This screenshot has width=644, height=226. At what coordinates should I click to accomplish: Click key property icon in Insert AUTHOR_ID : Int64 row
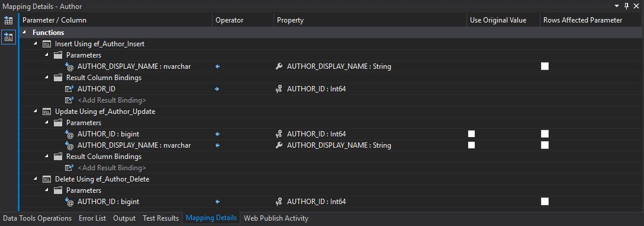pos(279,89)
